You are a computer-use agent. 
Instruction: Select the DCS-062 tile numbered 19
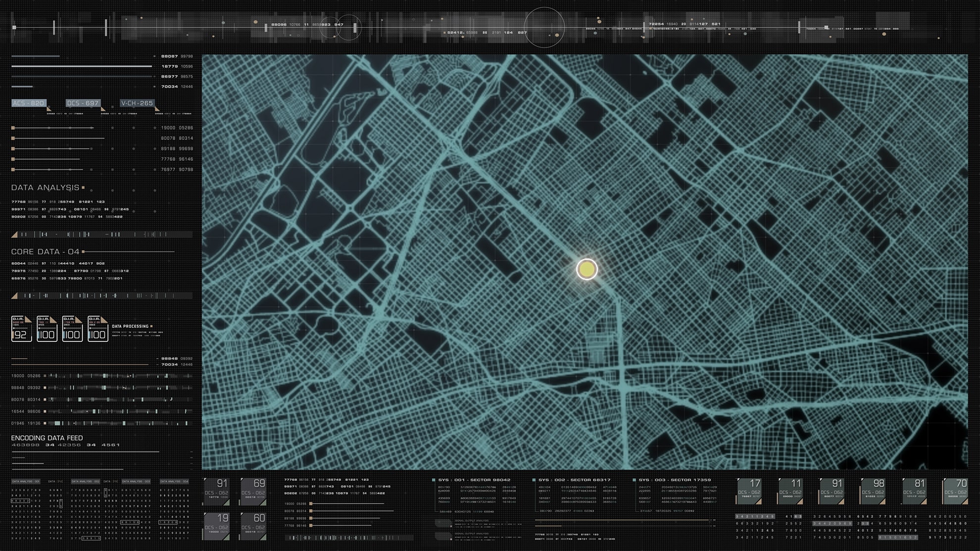tap(217, 526)
